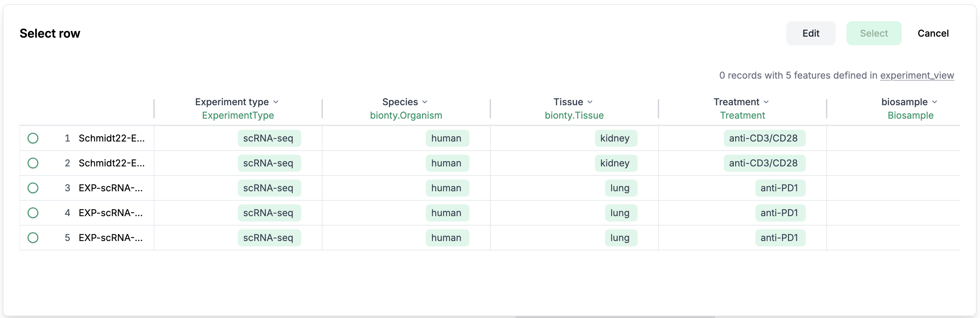Click the anti-CD3/CD28 tag in row 2
This screenshot has height=318, width=980.
(x=763, y=163)
